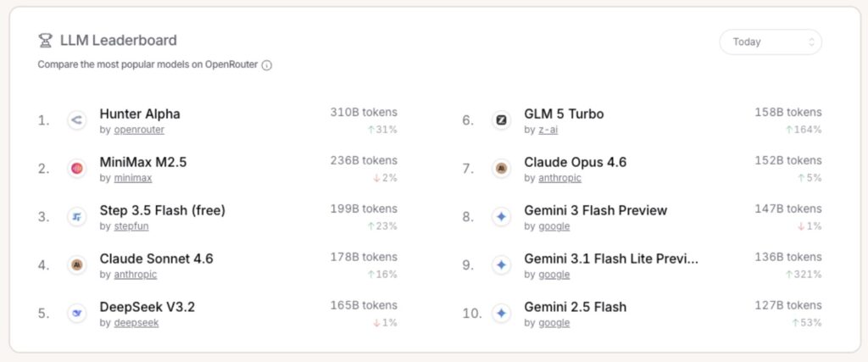Open the Today time range dropdown
The width and height of the screenshot is (868, 362).
pyautogui.click(x=770, y=42)
